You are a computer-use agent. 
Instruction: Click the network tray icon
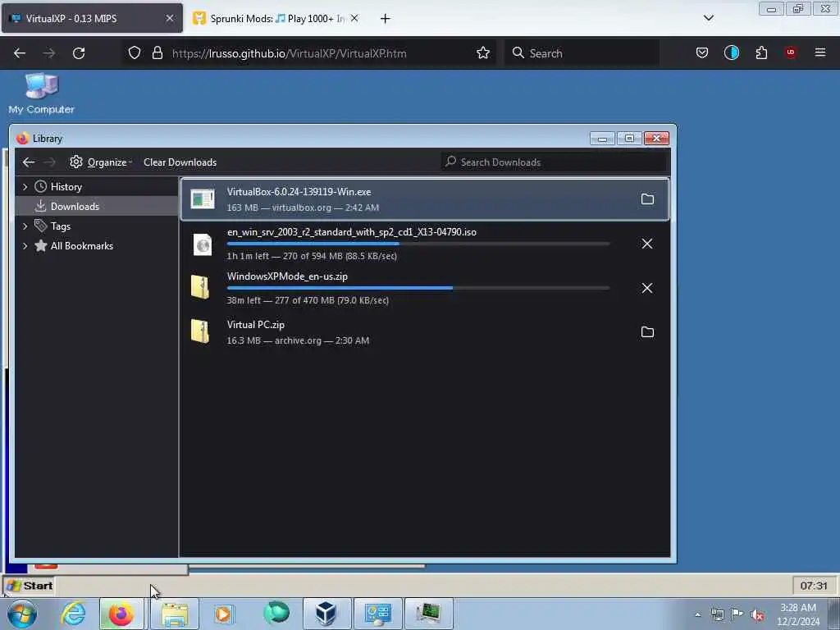click(717, 615)
